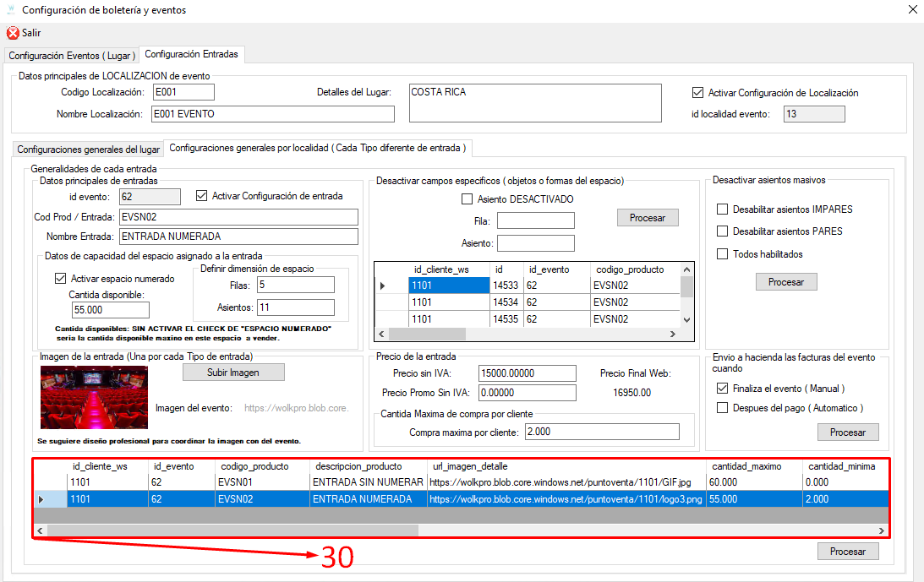The height and width of the screenshot is (582, 924).
Task: Click the Precio sin IVA input field
Action: 527,373
